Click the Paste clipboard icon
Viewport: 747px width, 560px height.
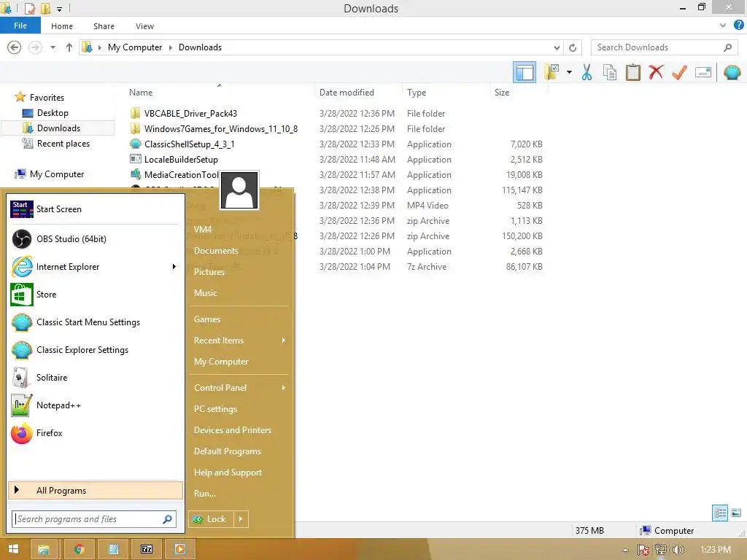coord(632,72)
